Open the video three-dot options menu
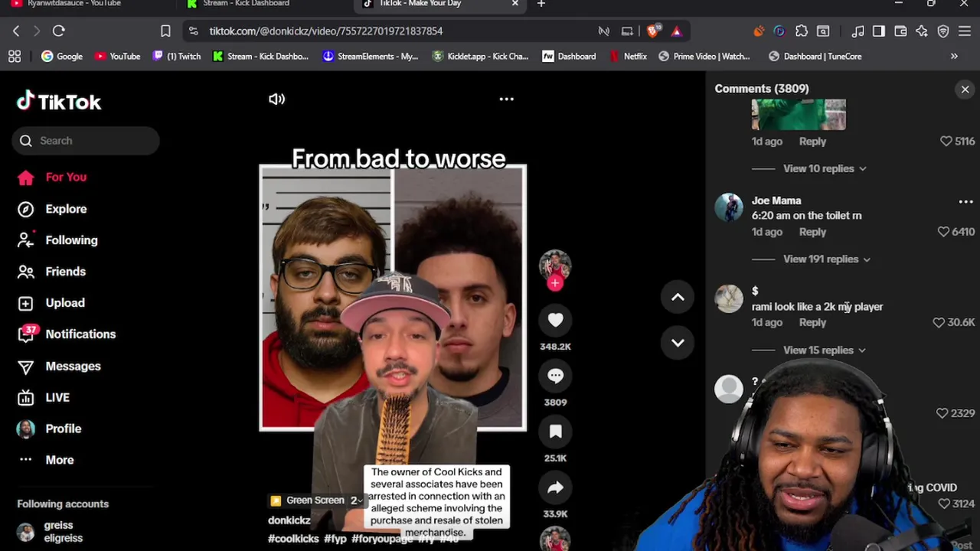 point(506,99)
